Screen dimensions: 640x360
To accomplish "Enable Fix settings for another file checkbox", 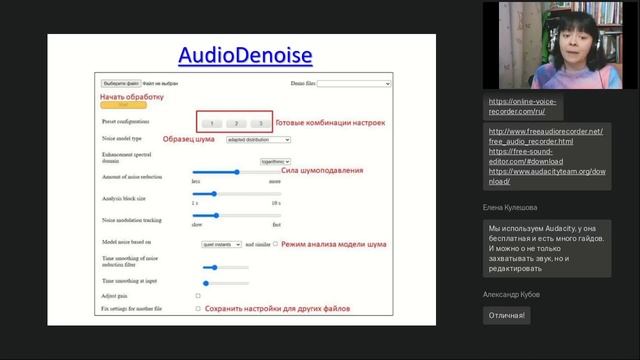I will [x=198, y=309].
